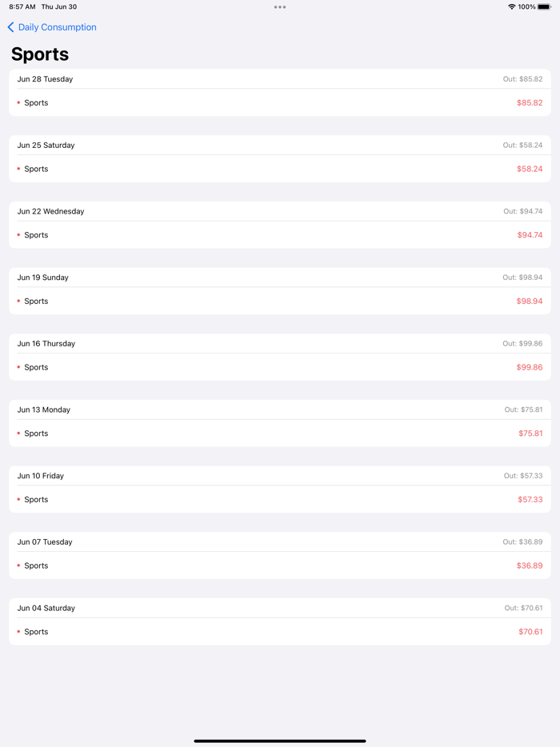Tap the back chevron arrow
The height and width of the screenshot is (747, 560).
tap(10, 26)
